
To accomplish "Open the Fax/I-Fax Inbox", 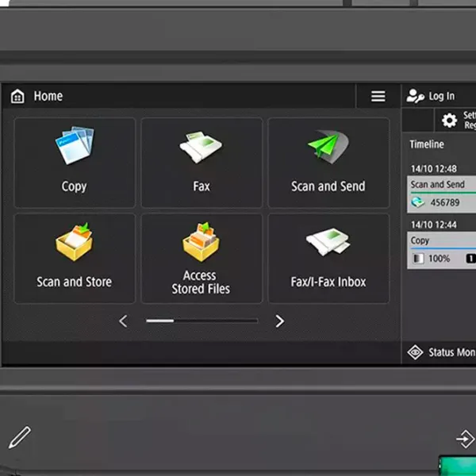I will (x=328, y=258).
